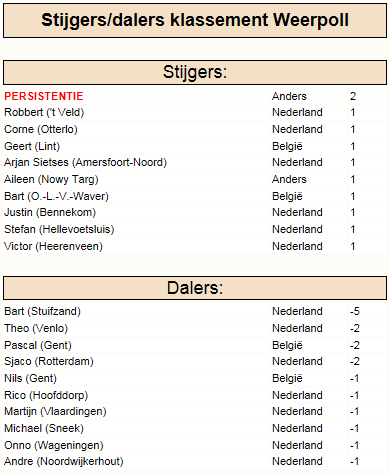Click Bart (Stuifzand) in the Dalers list
This screenshot has height=474, width=390.
click(x=42, y=311)
